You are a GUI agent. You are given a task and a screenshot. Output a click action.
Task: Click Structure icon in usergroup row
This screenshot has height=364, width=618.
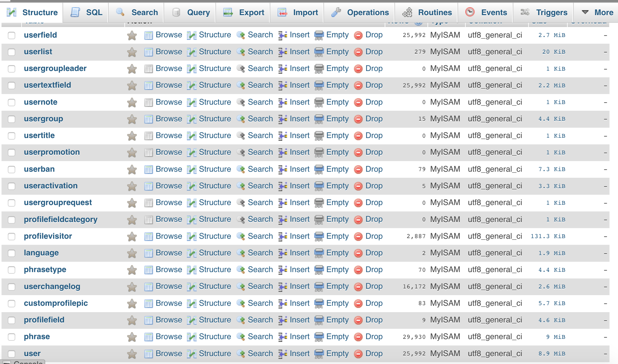click(191, 119)
